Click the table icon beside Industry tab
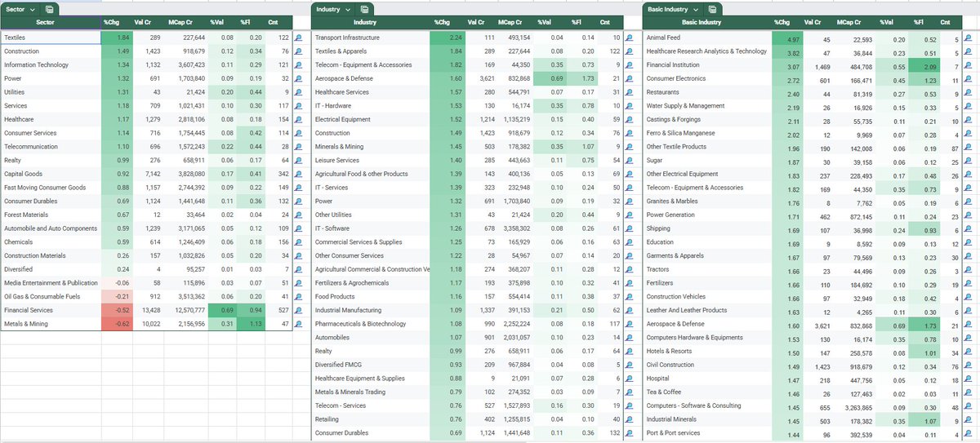Screen dimensions: 980x443 coord(364,9)
